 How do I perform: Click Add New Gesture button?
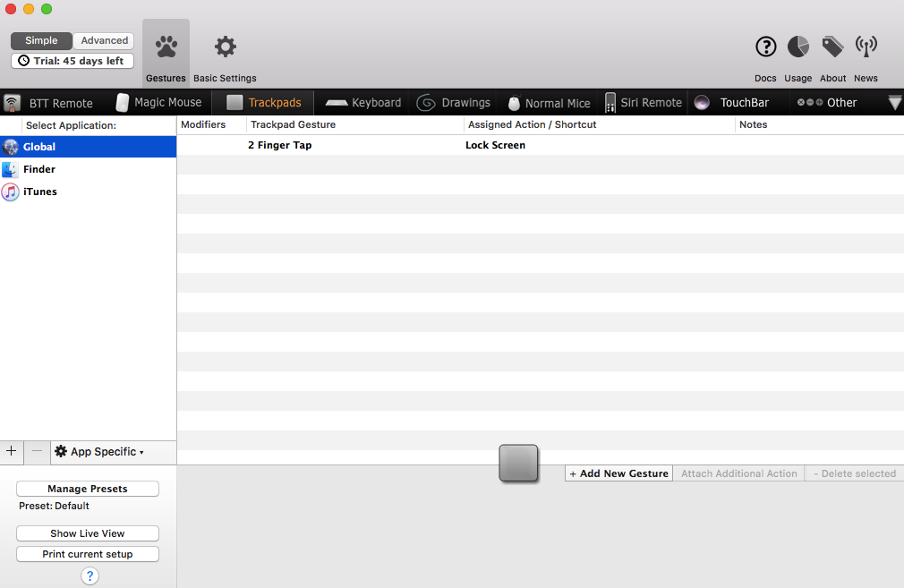tap(618, 473)
